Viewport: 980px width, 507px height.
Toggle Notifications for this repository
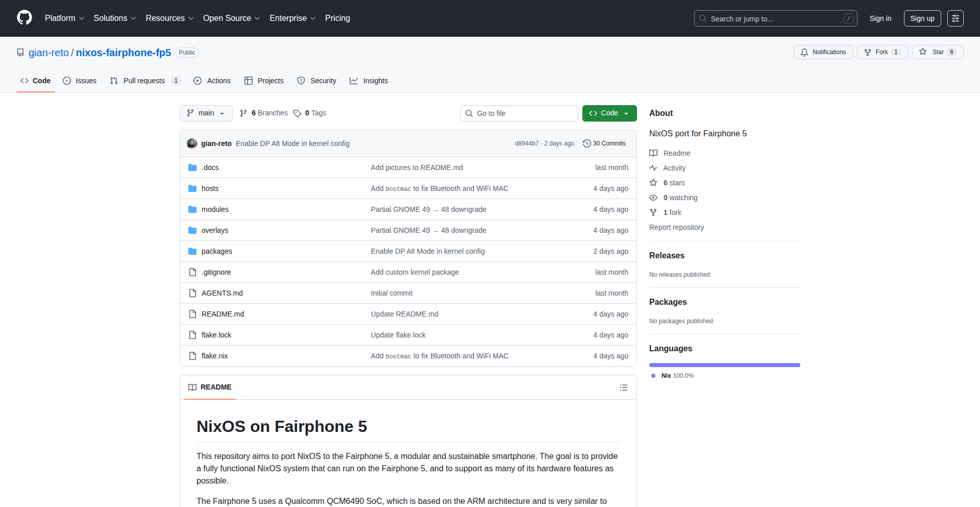tap(823, 52)
